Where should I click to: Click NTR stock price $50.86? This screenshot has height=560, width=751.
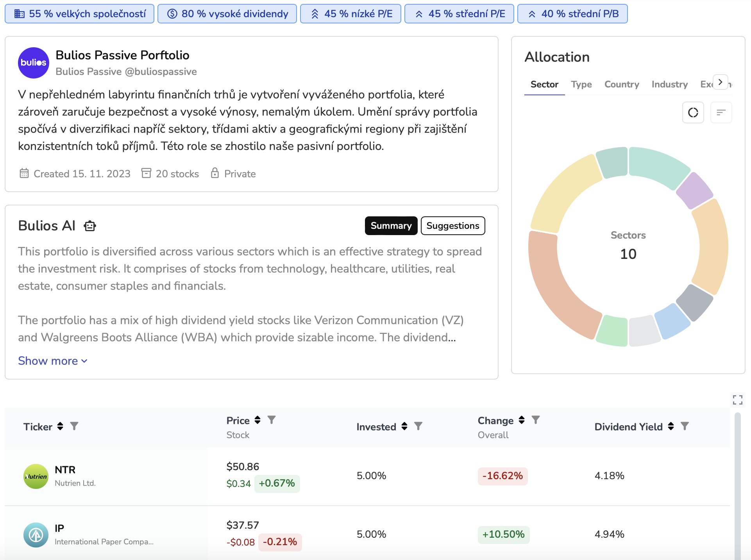click(243, 467)
